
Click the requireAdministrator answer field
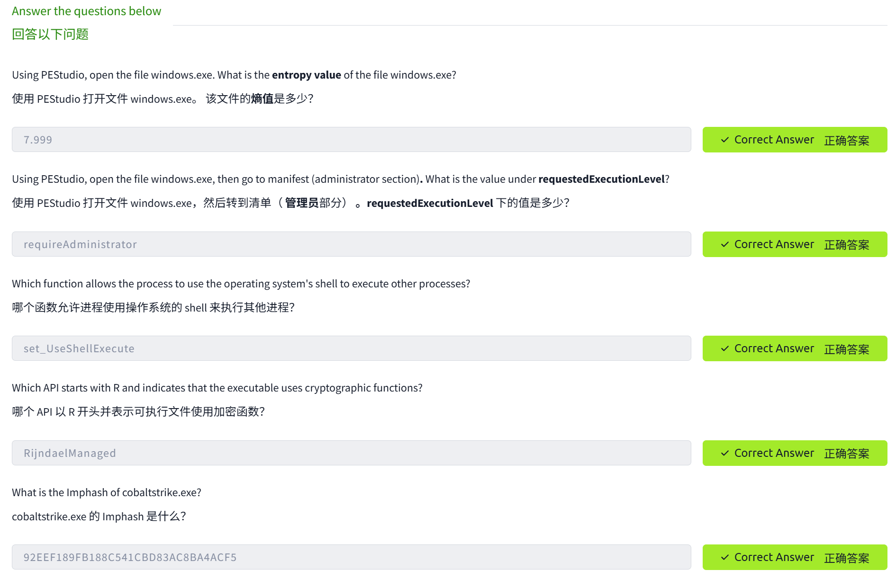pyautogui.click(x=351, y=244)
